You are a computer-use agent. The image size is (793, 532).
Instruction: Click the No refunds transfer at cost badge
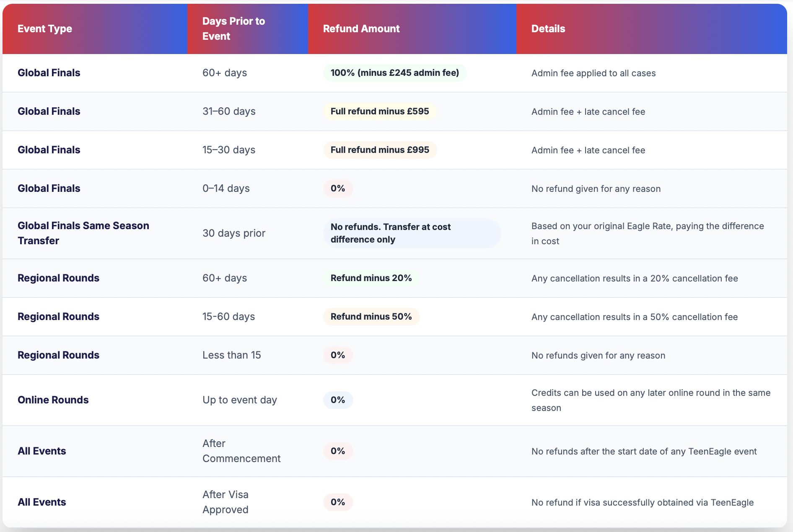(412, 233)
